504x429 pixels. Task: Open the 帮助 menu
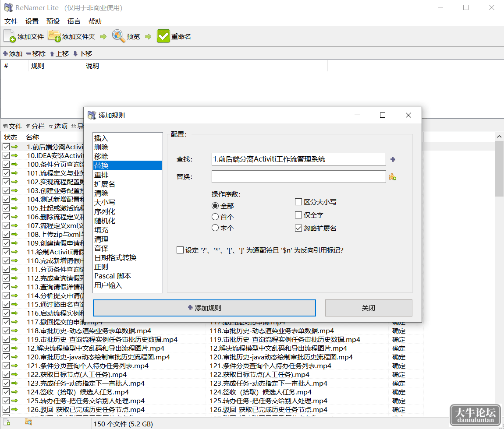click(x=95, y=21)
